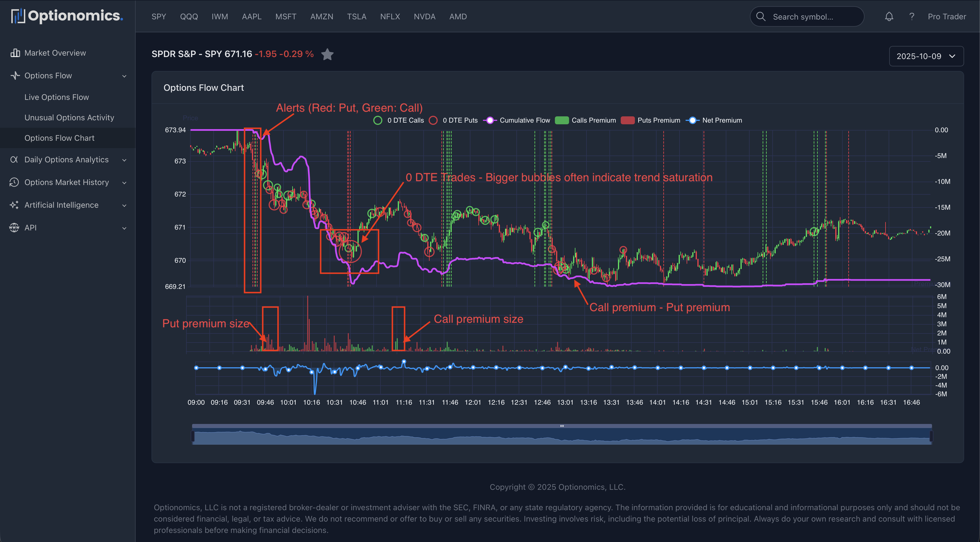Image resolution: width=980 pixels, height=542 pixels.
Task: Open Artificial Intelligence via sparkle icon
Action: 14,205
